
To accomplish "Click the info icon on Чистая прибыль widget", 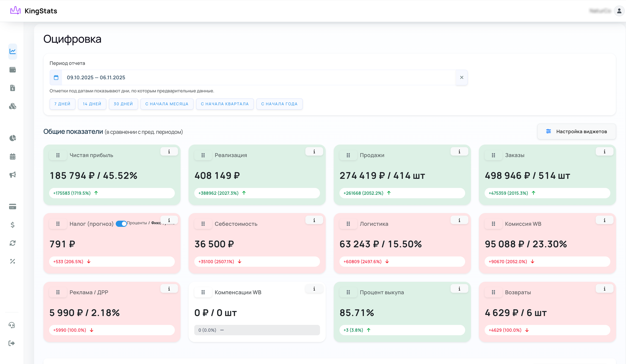I will (x=169, y=151).
